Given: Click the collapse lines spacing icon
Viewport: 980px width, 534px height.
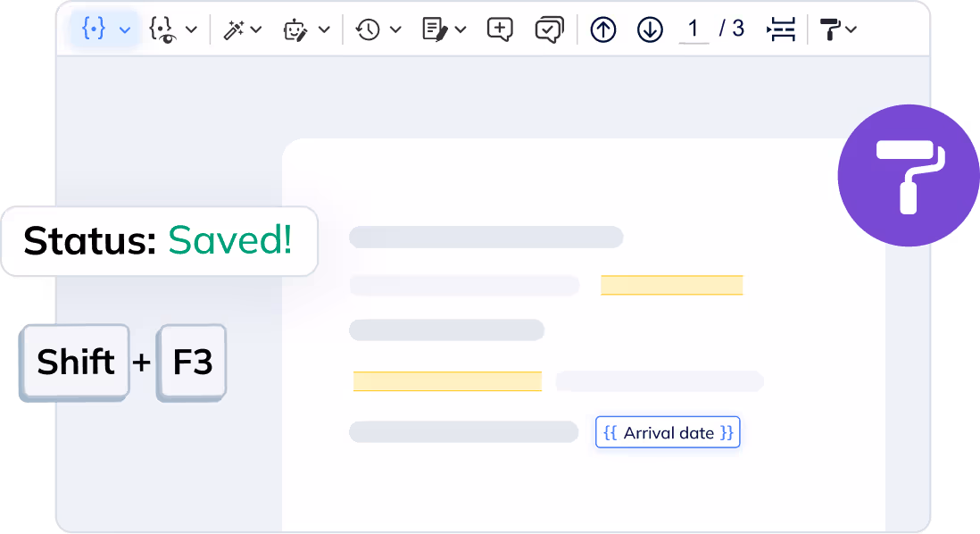Looking at the screenshot, I should click(781, 29).
